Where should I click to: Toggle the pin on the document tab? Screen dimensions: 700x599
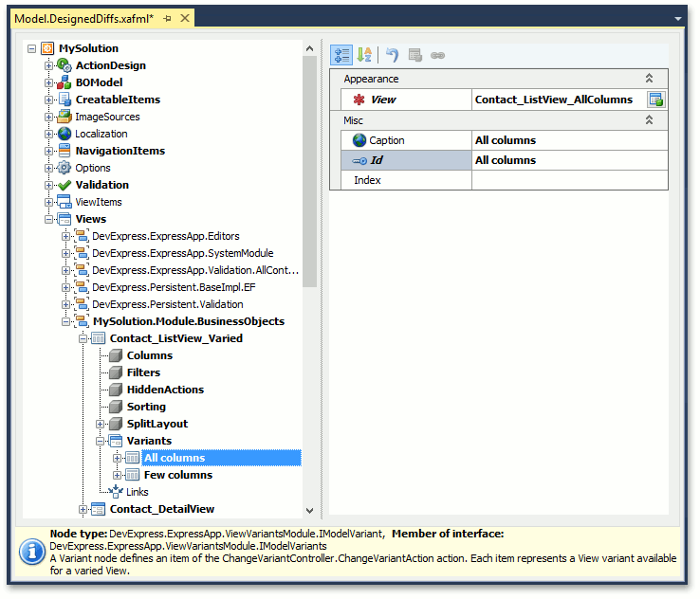167,19
